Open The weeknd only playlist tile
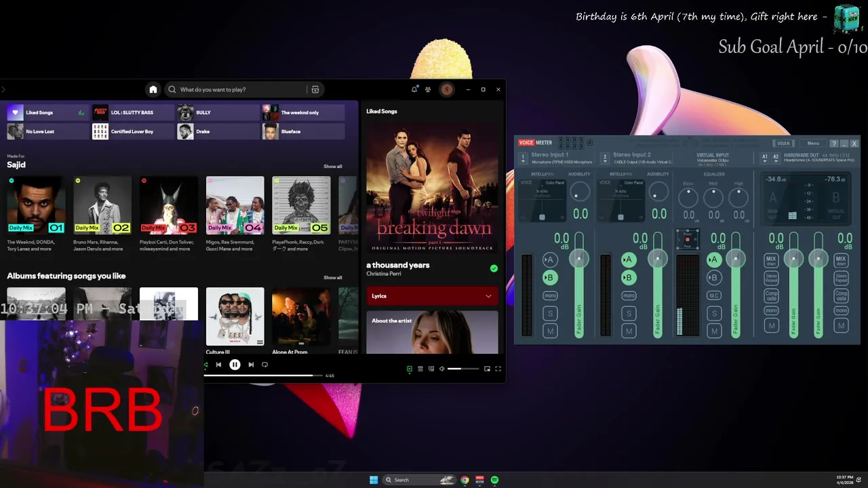This screenshot has height=488, width=868. tap(302, 113)
